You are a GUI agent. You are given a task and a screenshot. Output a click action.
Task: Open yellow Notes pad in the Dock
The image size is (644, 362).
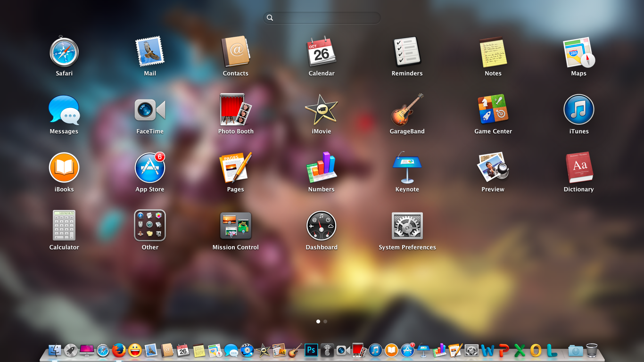[199, 350]
